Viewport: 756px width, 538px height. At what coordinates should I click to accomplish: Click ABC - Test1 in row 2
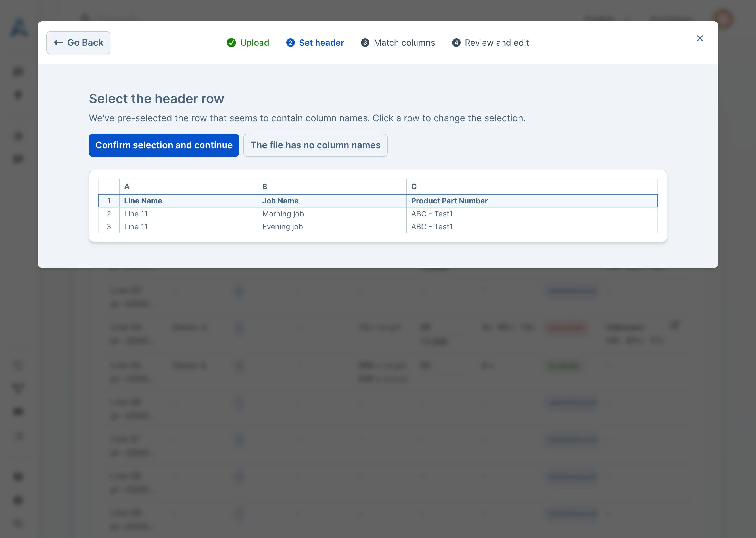click(432, 214)
